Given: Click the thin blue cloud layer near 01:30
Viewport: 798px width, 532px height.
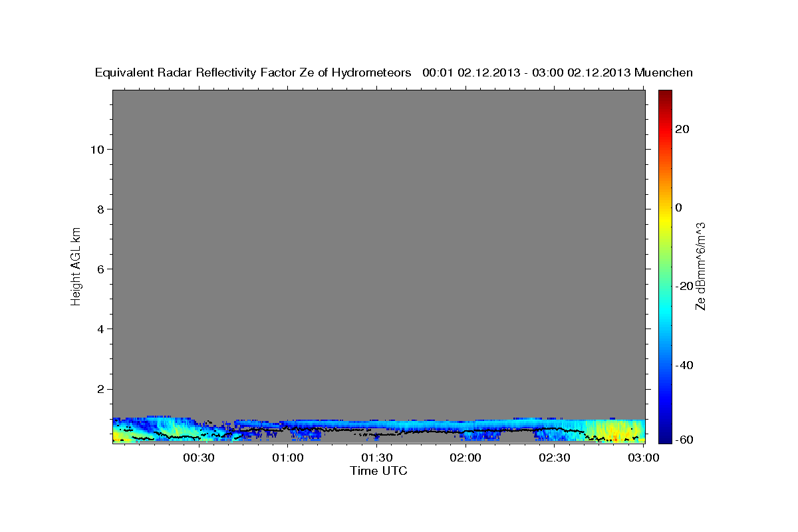Looking at the screenshot, I should click(376, 424).
